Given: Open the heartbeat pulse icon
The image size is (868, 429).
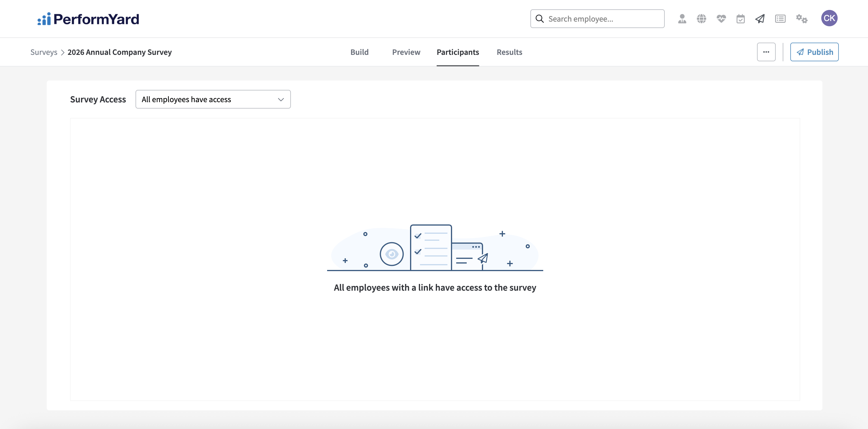Looking at the screenshot, I should (721, 19).
